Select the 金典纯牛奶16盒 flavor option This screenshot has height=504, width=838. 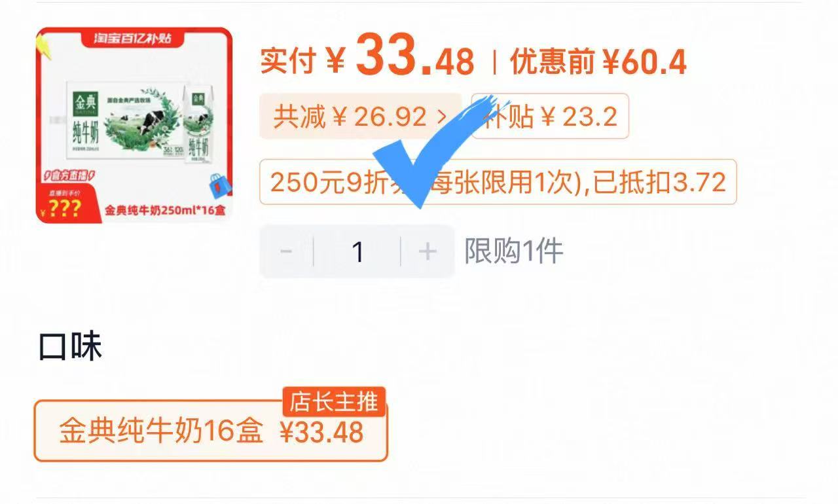click(211, 431)
